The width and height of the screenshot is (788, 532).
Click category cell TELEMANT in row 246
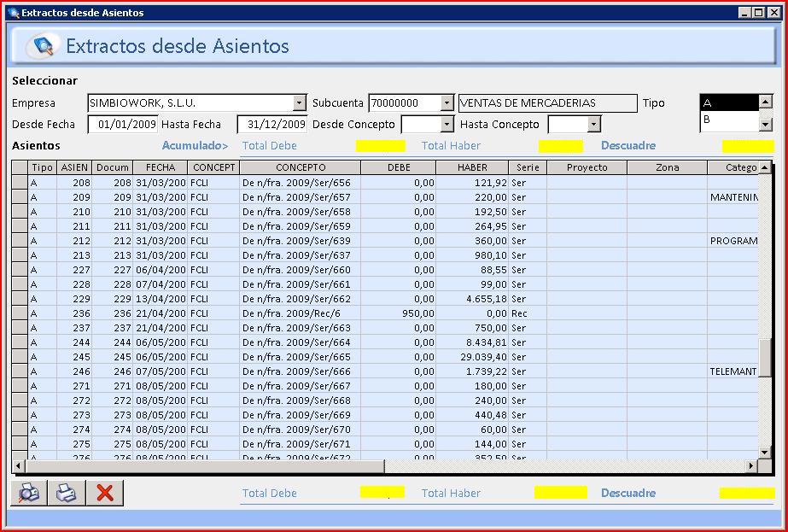pos(733,371)
